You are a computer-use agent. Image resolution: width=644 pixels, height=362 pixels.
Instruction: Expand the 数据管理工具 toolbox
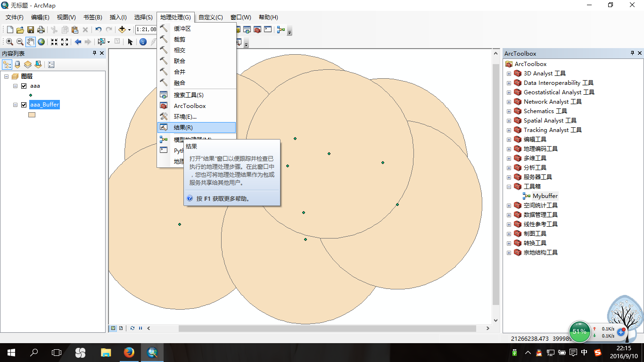[509, 215]
